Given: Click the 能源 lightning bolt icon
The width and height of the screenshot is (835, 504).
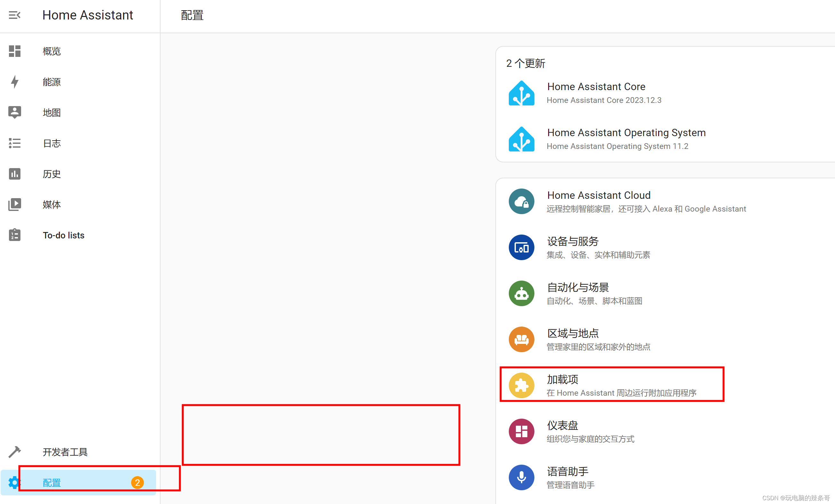Looking at the screenshot, I should point(15,81).
